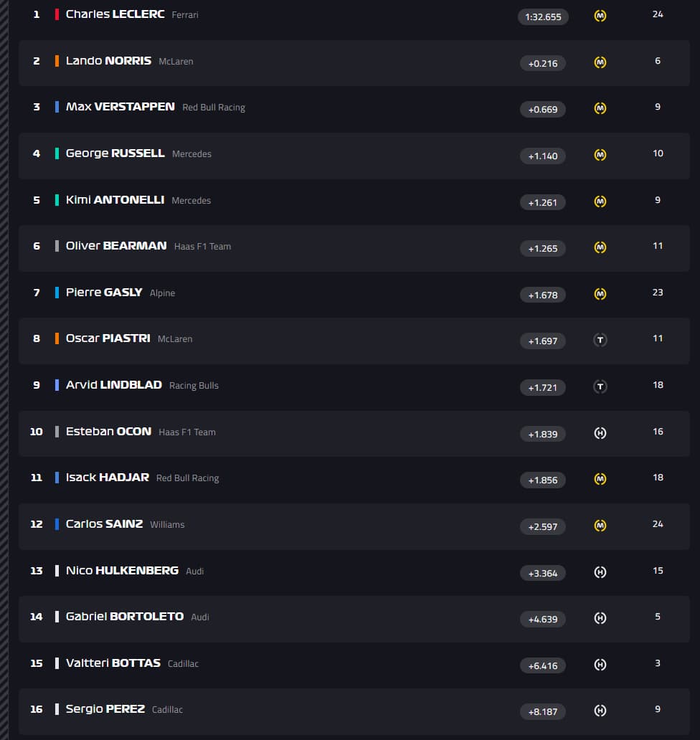Click Ferrari red team color bar

[57, 14]
